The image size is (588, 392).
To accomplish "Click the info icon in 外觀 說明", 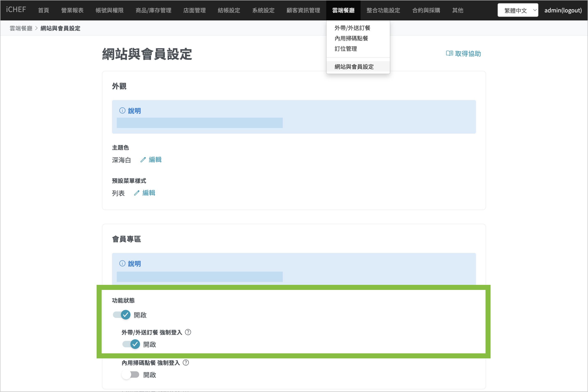I will coord(122,110).
